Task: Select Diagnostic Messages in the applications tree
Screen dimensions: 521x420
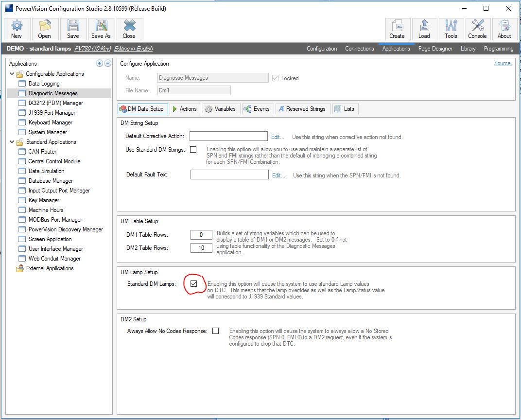Action: tap(59, 93)
